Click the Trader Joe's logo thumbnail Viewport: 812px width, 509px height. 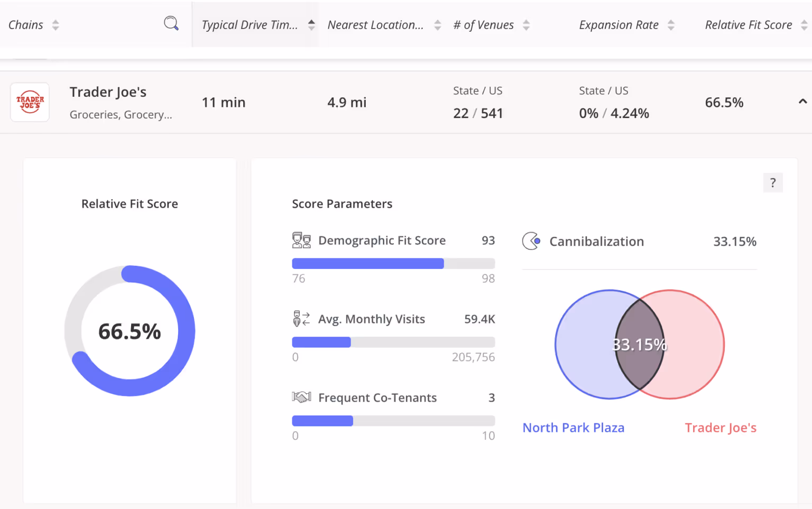point(30,102)
